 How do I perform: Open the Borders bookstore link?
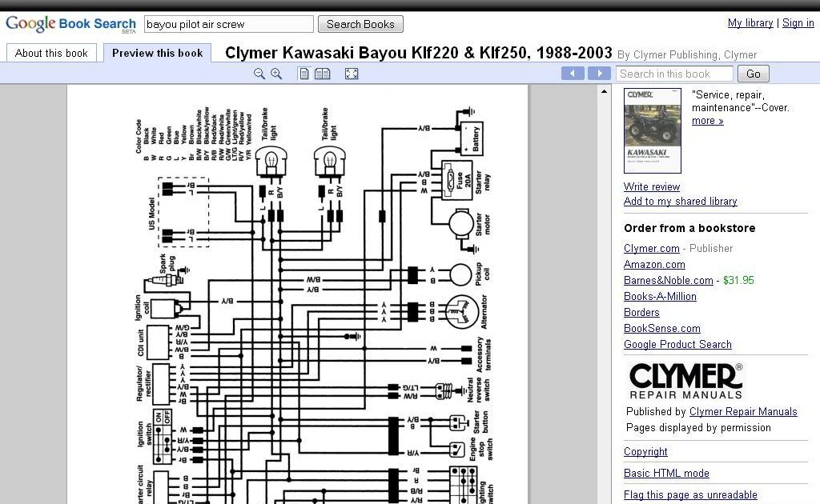tap(641, 312)
